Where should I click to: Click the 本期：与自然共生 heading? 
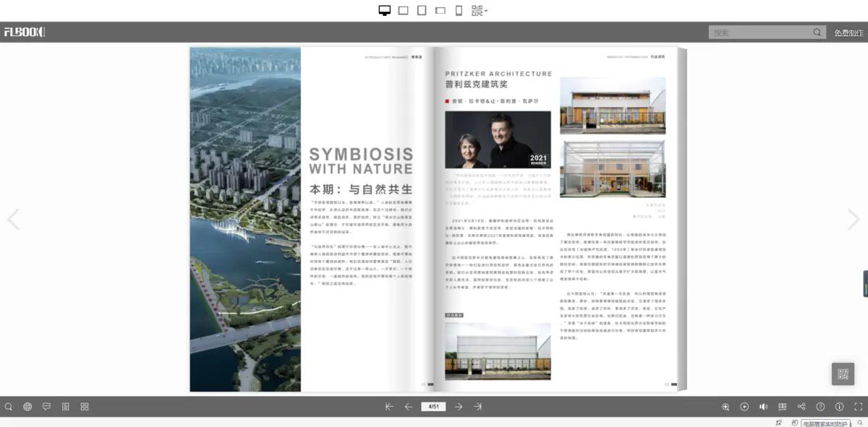361,190
